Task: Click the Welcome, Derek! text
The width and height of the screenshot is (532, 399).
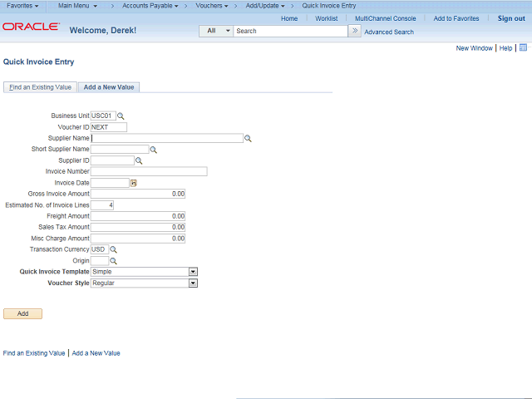Action: click(x=103, y=31)
